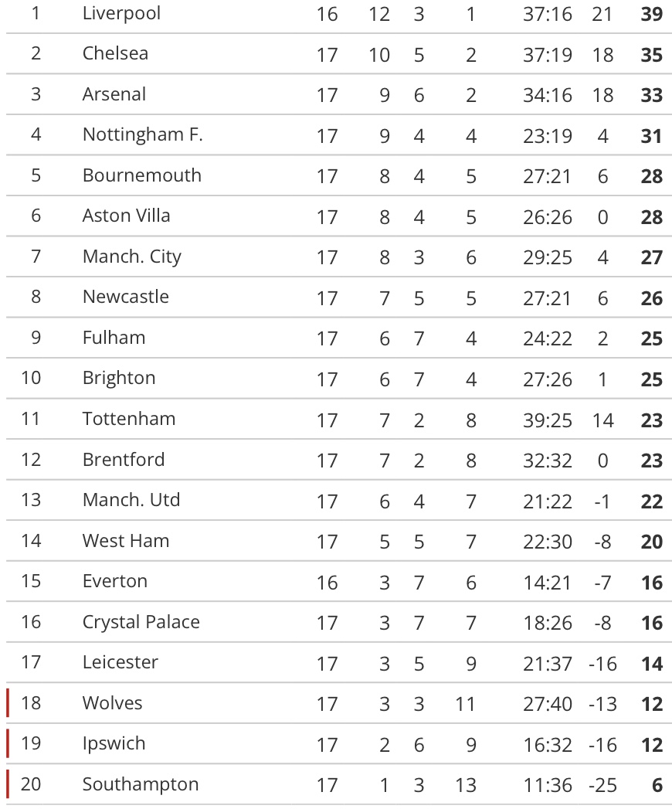Select the Aston Villa row name
Viewport: 672px width, 809px height.
point(126,216)
